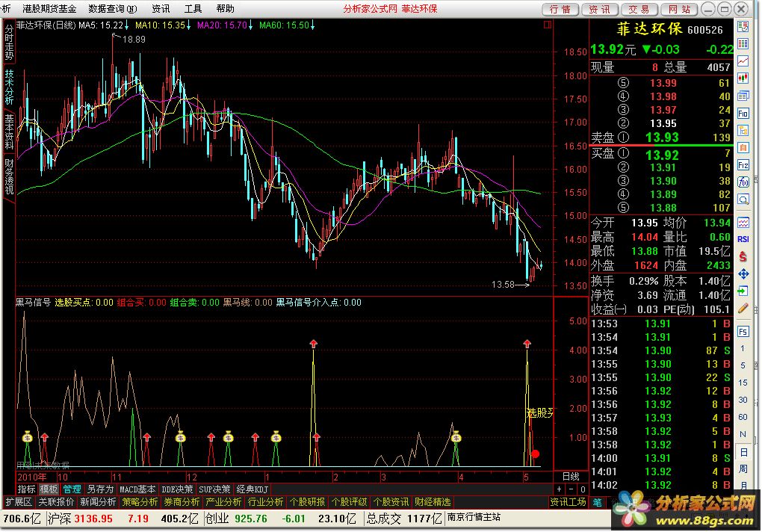
Task: Click the colored grid quote-list icon
Action: (743, 44)
